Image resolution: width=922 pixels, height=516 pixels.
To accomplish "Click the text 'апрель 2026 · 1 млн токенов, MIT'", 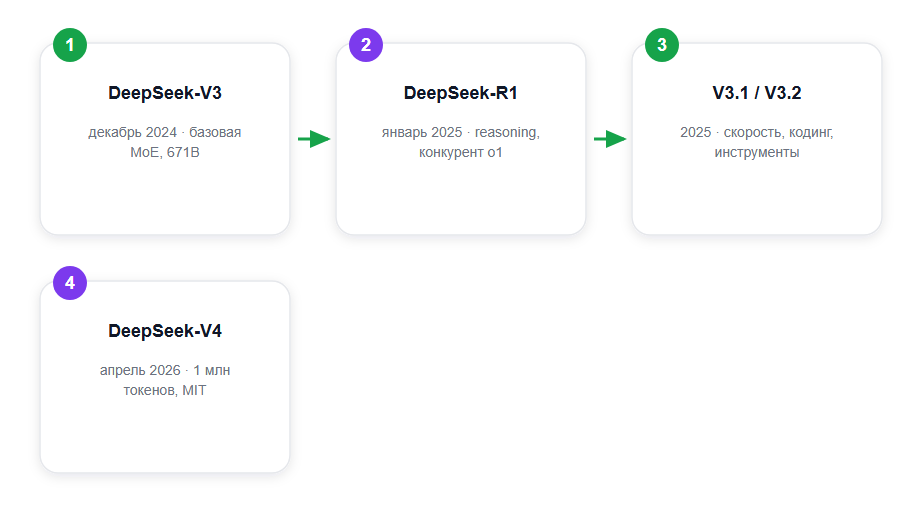I will pyautogui.click(x=165, y=380).
